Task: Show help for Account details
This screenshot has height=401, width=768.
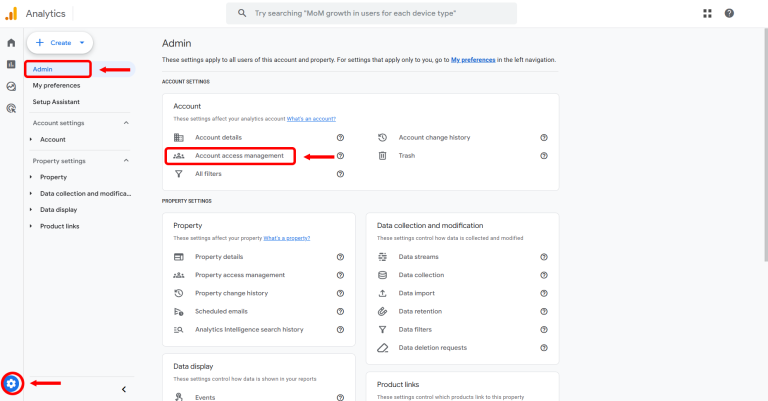Action: click(x=340, y=138)
